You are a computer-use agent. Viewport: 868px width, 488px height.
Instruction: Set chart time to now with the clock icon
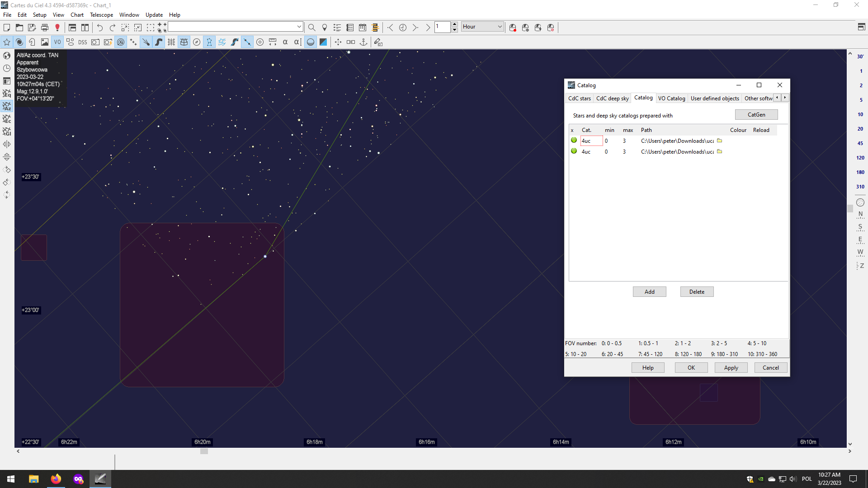pyautogui.click(x=403, y=28)
